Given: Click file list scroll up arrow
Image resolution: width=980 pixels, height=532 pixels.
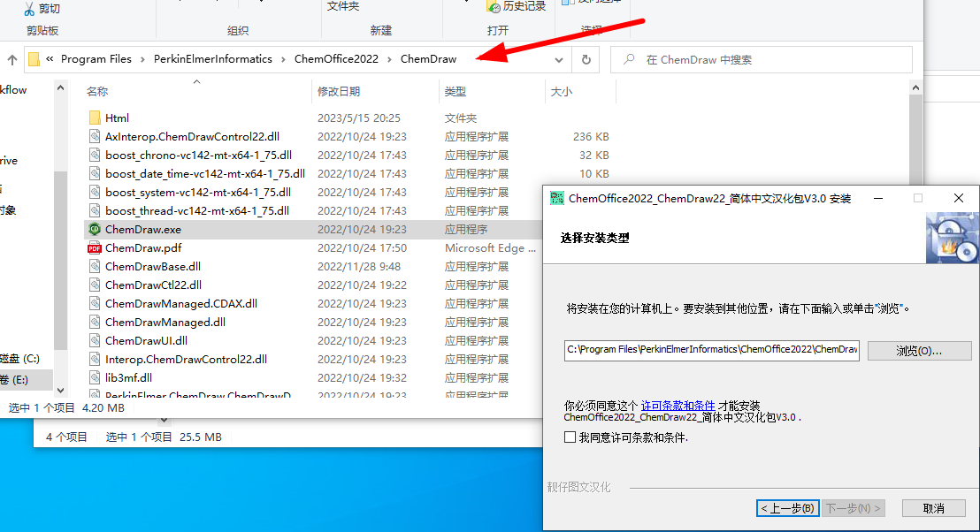Looking at the screenshot, I should click(915, 88).
